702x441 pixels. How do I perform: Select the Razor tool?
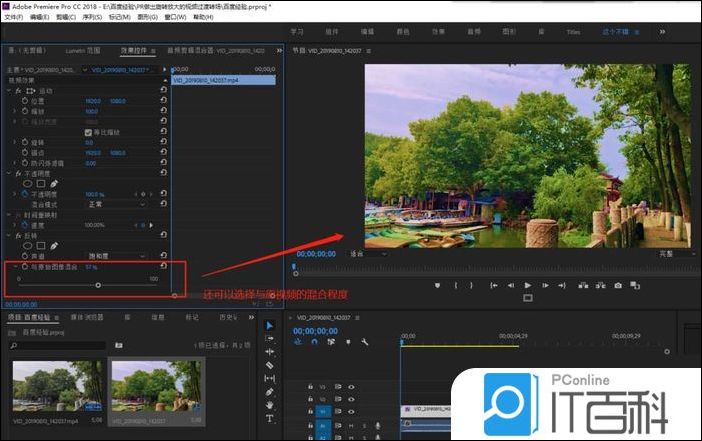[270, 365]
